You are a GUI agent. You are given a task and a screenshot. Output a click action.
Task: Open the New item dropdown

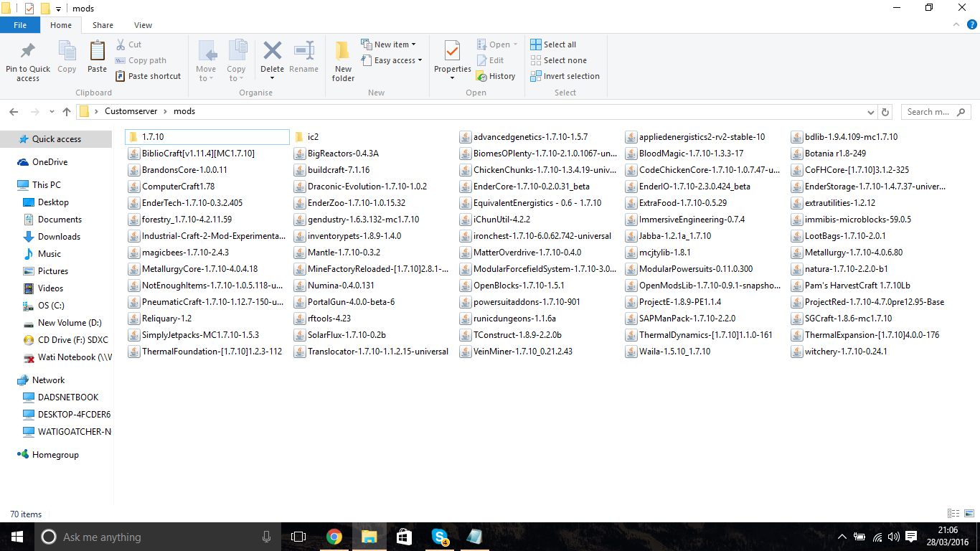388,44
